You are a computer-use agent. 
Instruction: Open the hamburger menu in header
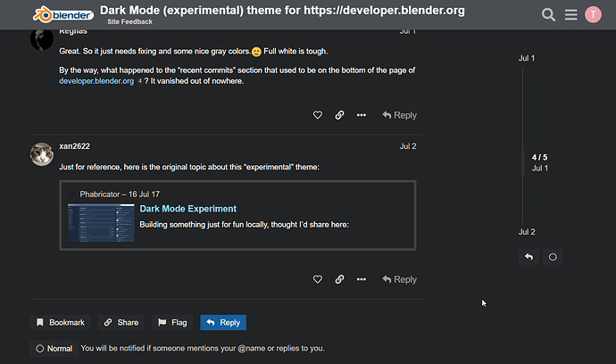point(570,15)
